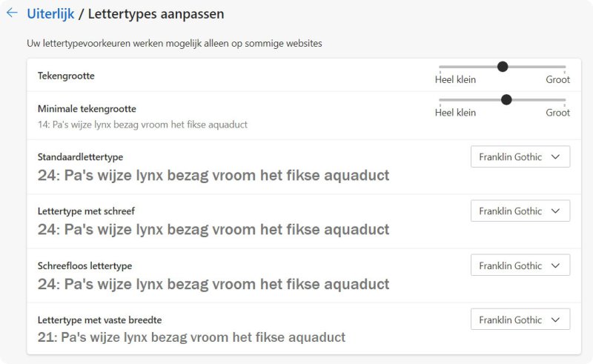Open the Standaardlettertype font dropdown
The width and height of the screenshot is (593, 364).
coord(520,157)
